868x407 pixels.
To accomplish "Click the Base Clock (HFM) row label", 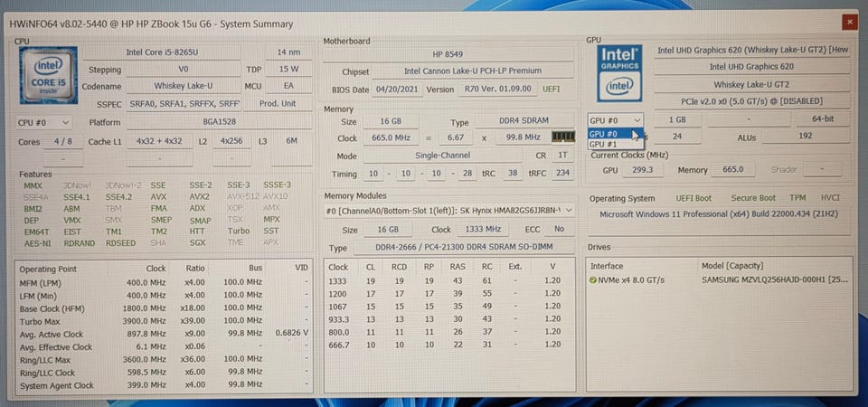I will coord(52,309).
